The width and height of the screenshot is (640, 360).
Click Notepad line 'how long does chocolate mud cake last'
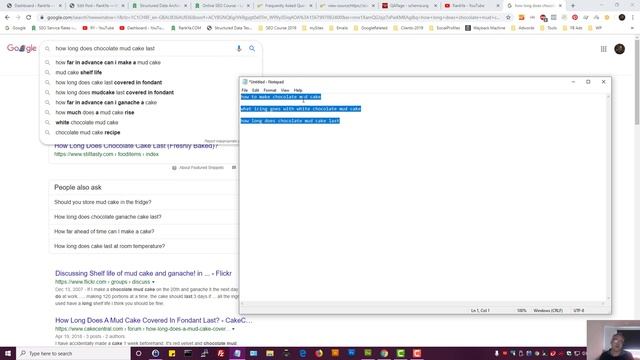pos(290,121)
